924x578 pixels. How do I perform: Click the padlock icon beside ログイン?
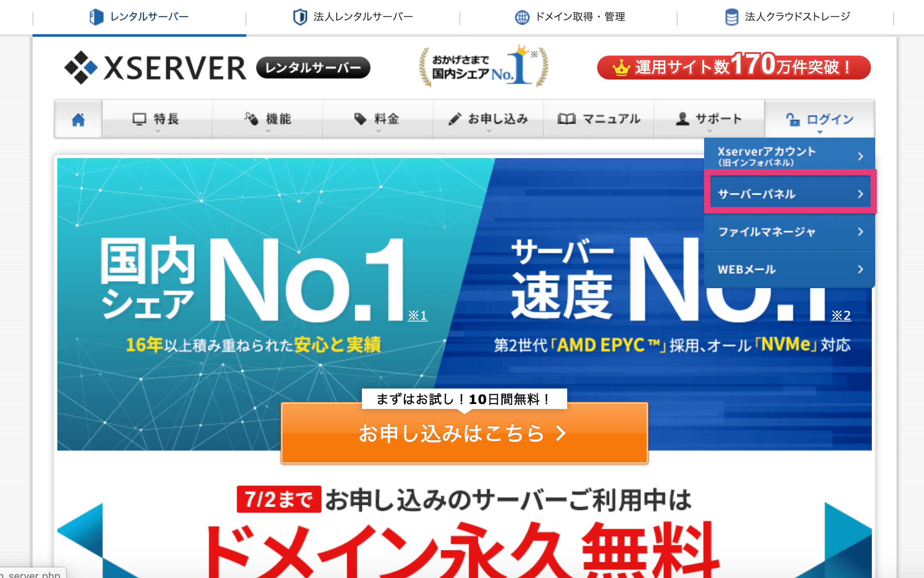(793, 120)
